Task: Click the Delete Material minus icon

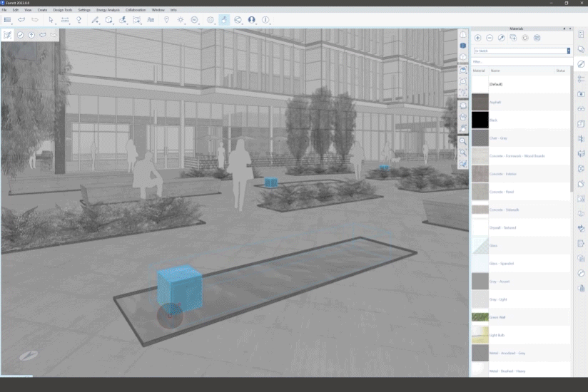Action: 490,38
